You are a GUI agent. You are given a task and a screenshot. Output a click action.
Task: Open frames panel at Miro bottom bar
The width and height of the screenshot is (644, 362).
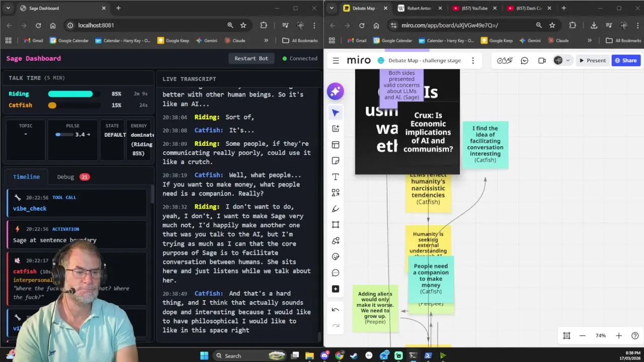coord(567,336)
